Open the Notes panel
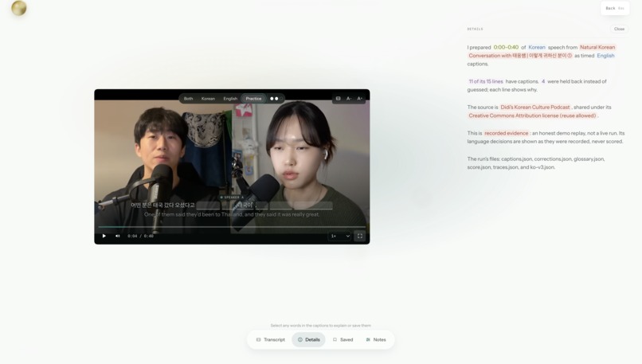The height and width of the screenshot is (364, 642). 376,339
